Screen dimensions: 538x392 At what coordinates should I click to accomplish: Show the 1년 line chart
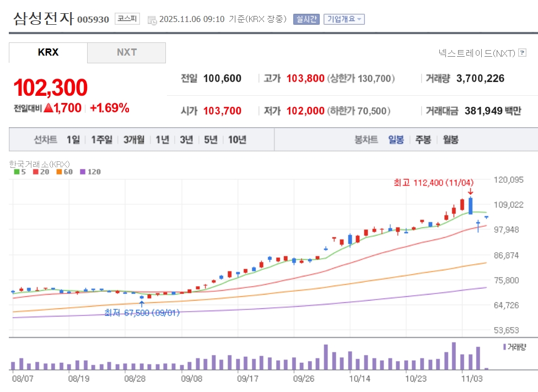click(162, 139)
